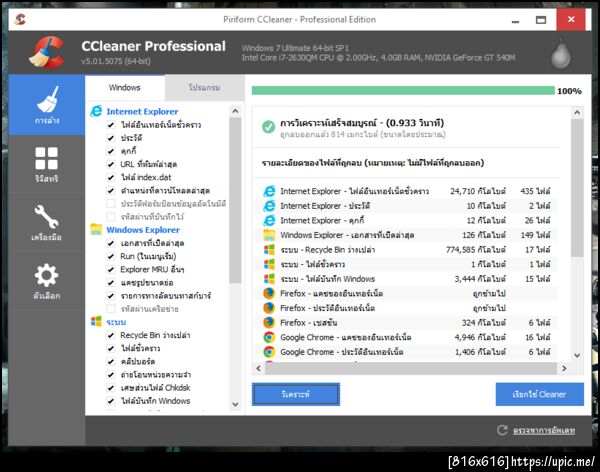
Task: Click IE icon on the คุกกี้ result row
Action: (x=269, y=220)
